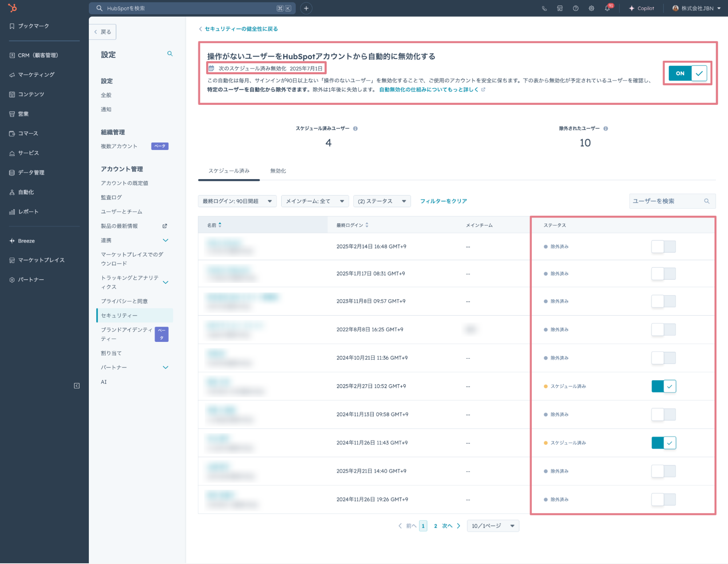Switch to the 無効化 tab

coord(278,171)
